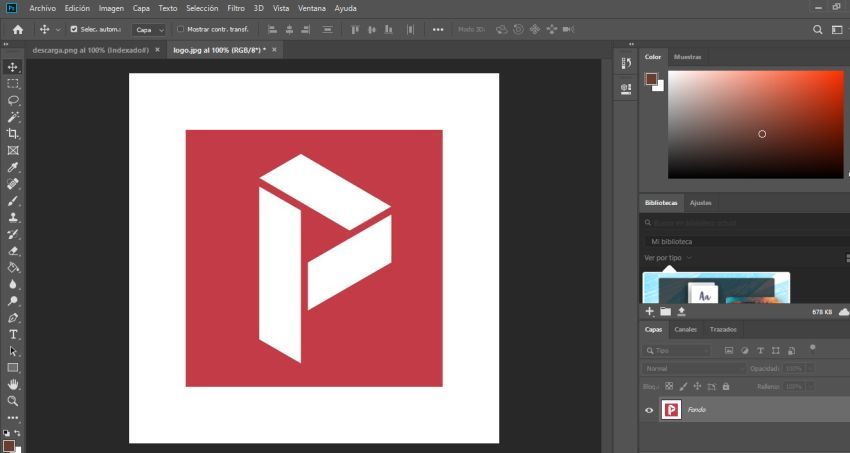Open the Capa auto-select dropdown
The height and width of the screenshot is (453, 850).
coord(149,30)
